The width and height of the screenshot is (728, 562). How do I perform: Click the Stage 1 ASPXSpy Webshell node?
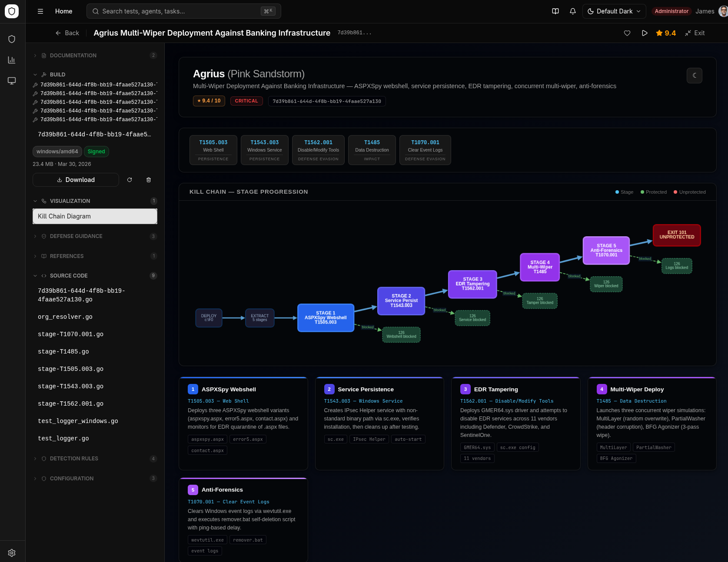coord(326,318)
